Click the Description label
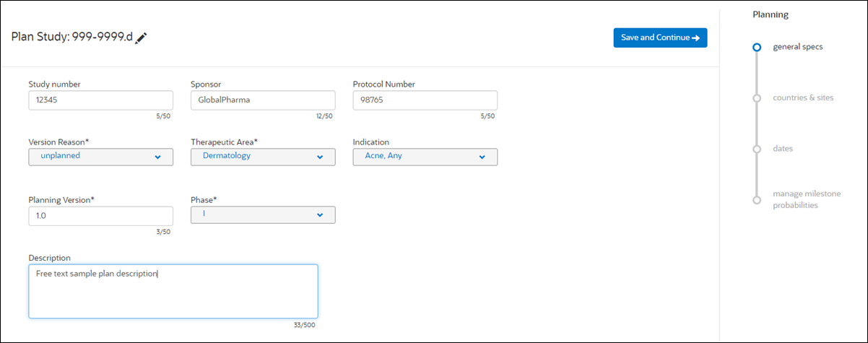Viewport: 868px width, 343px height. (x=49, y=258)
